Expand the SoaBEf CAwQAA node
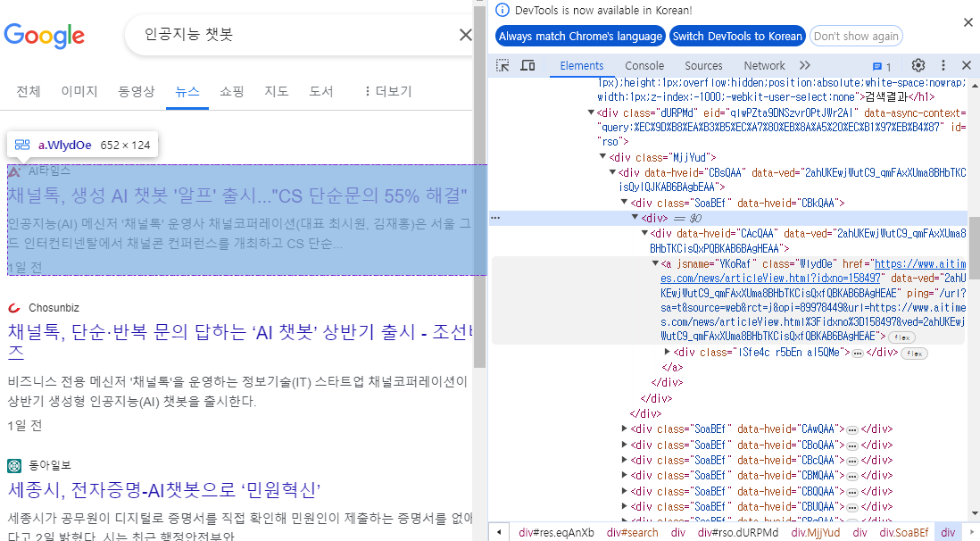This screenshot has height=541, width=980. [x=624, y=429]
